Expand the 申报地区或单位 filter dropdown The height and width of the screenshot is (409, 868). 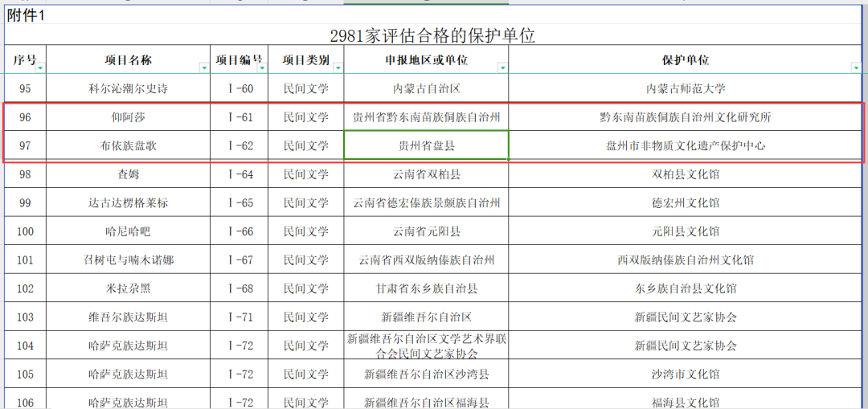click(502, 67)
